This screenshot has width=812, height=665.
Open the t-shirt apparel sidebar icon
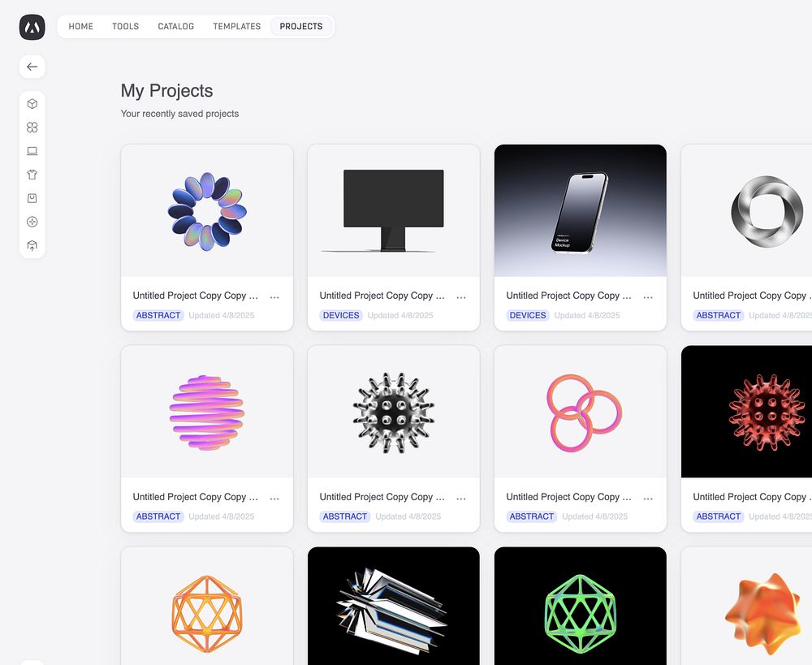32,175
